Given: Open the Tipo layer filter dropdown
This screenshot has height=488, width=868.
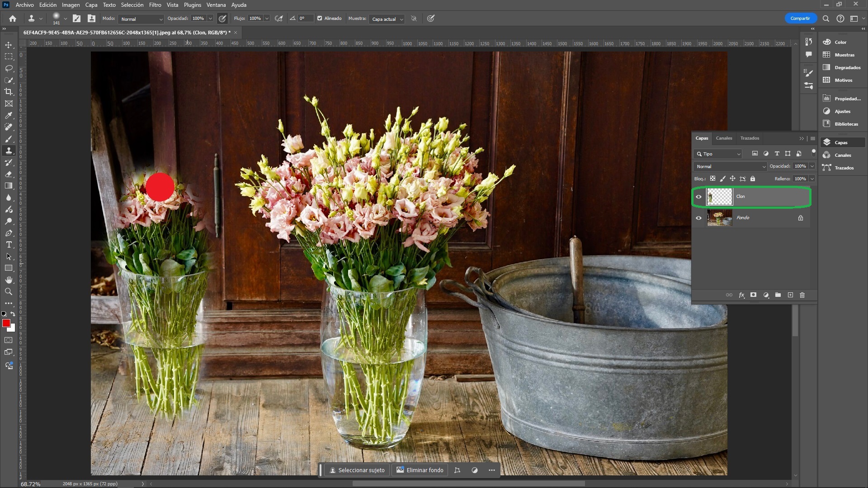Looking at the screenshot, I should coord(718,154).
